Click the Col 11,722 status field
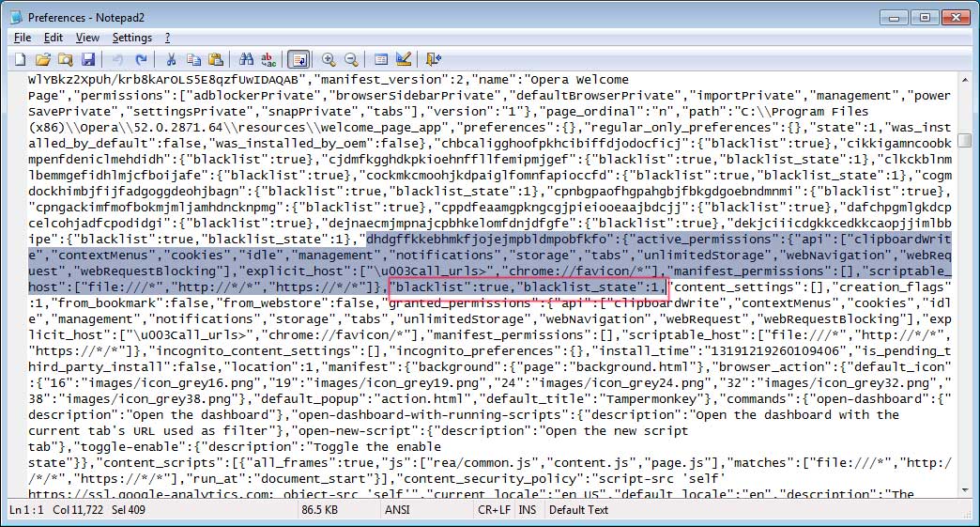 pyautogui.click(x=78, y=510)
